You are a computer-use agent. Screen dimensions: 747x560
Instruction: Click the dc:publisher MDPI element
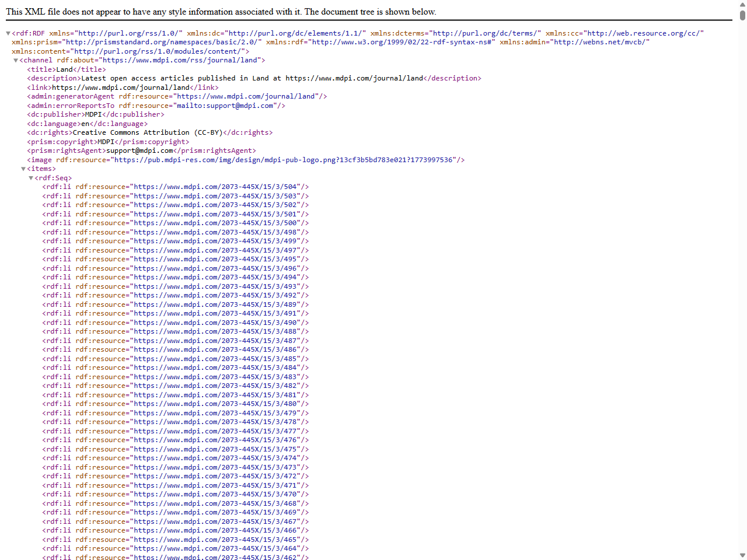[x=95, y=114]
